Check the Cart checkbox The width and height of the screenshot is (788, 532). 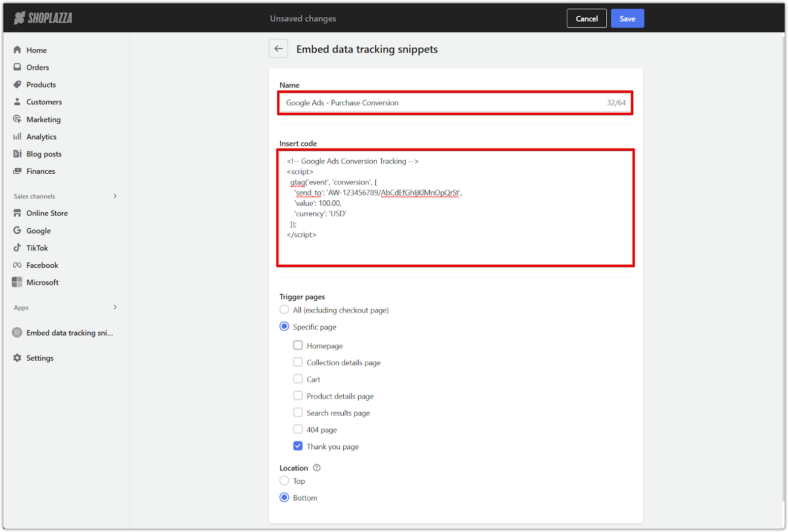298,378
